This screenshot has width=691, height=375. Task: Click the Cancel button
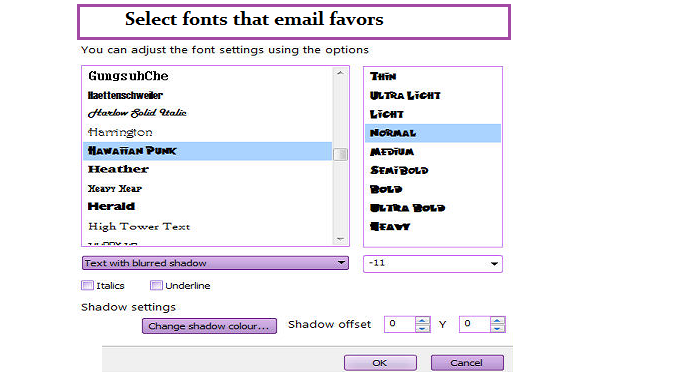[x=467, y=363]
